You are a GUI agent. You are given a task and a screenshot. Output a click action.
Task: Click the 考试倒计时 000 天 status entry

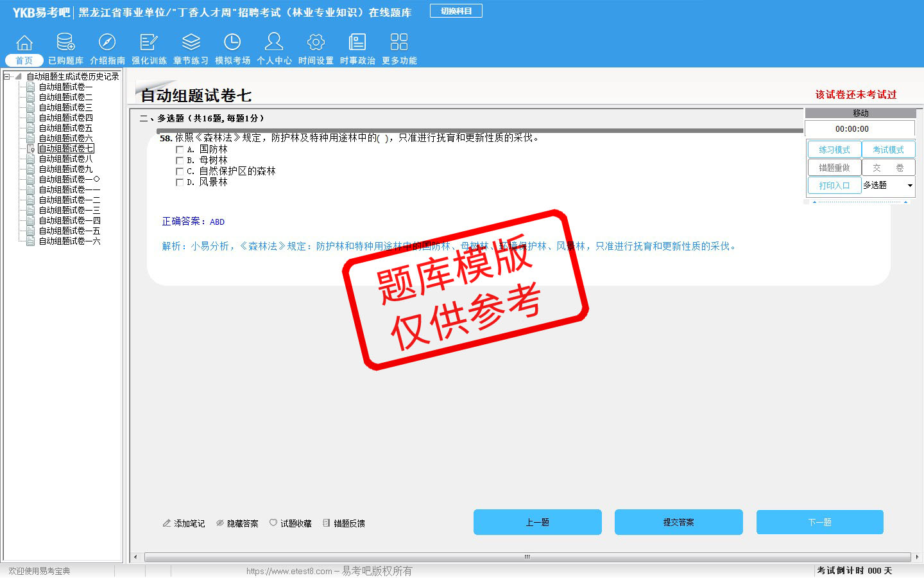855,570
